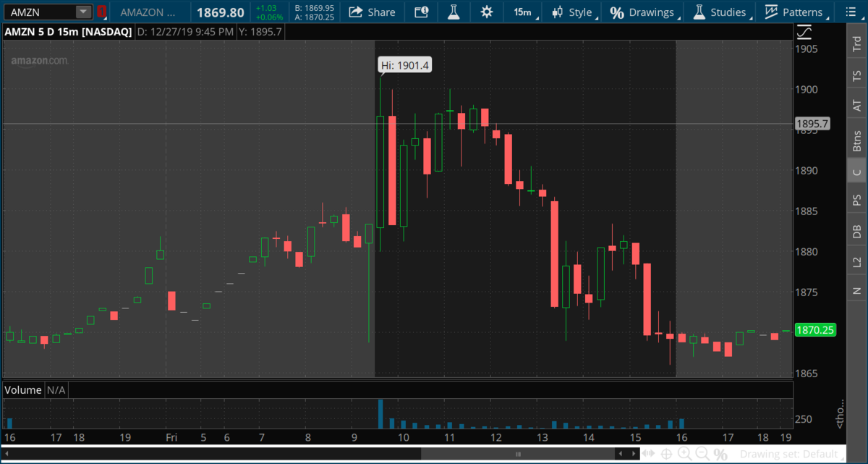
Task: Open the Trd sidebar tab
Action: [857, 43]
